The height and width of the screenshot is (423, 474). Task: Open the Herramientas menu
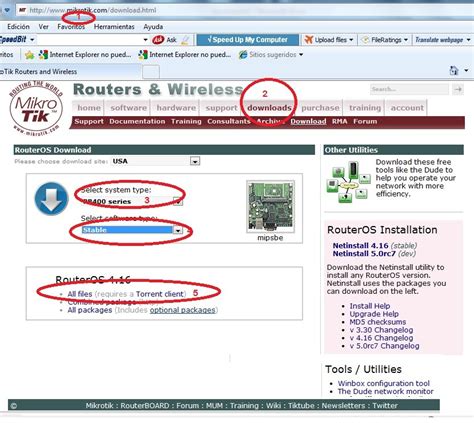pyautogui.click(x=114, y=27)
